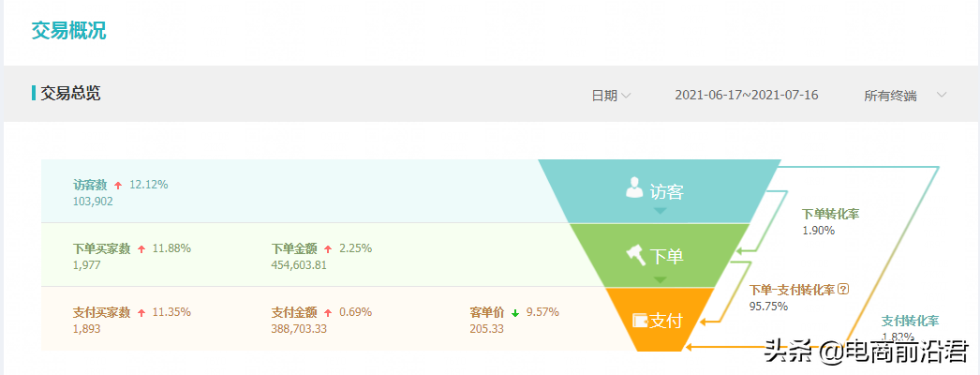Screen dimensions: 980x375
Task: Open the 日期 dropdown
Action: (611, 96)
